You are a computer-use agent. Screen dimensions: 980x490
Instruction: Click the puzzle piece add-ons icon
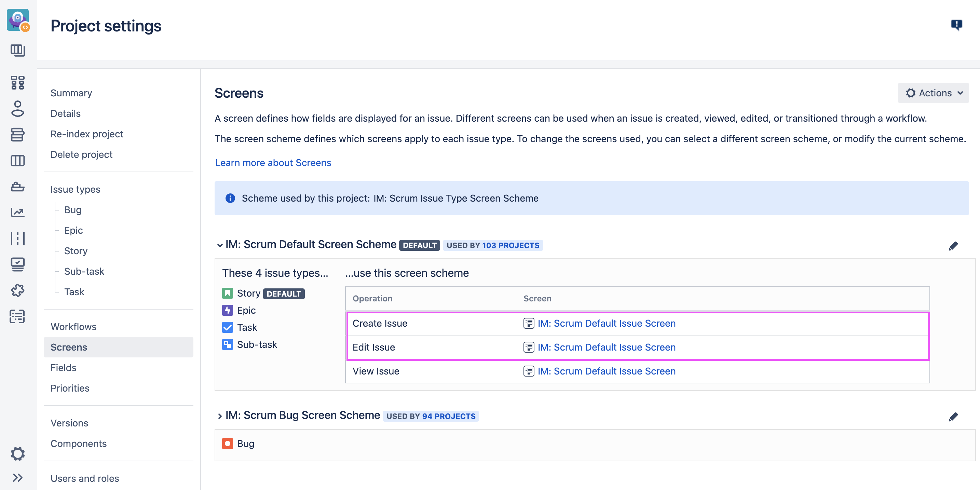(x=17, y=291)
